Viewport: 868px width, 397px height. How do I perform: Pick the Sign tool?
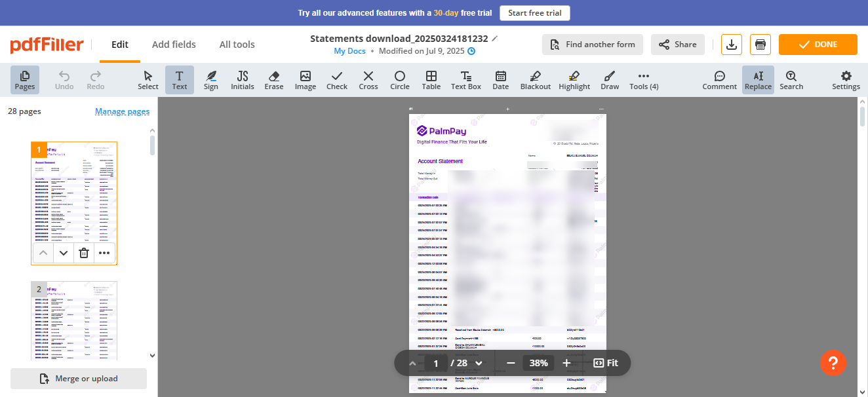tap(211, 80)
